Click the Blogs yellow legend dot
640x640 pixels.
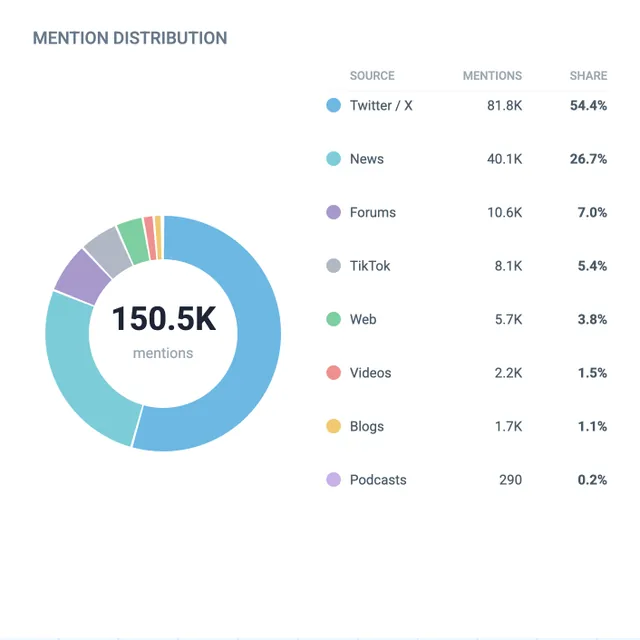(x=333, y=426)
